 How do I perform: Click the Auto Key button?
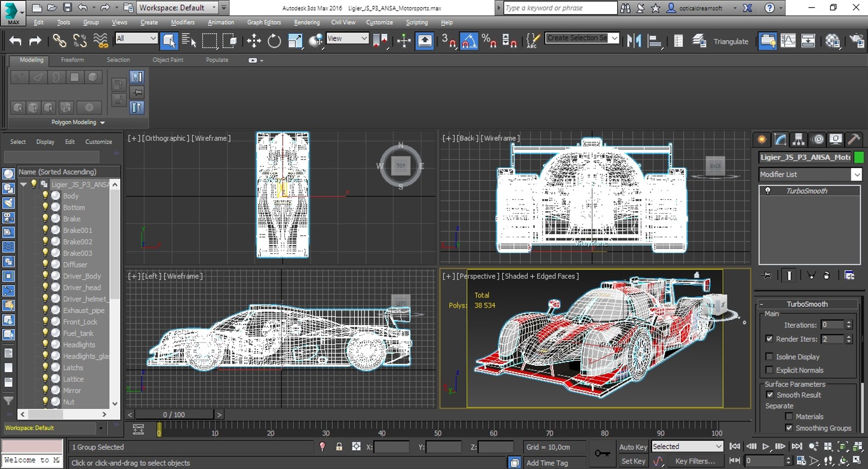(633, 447)
